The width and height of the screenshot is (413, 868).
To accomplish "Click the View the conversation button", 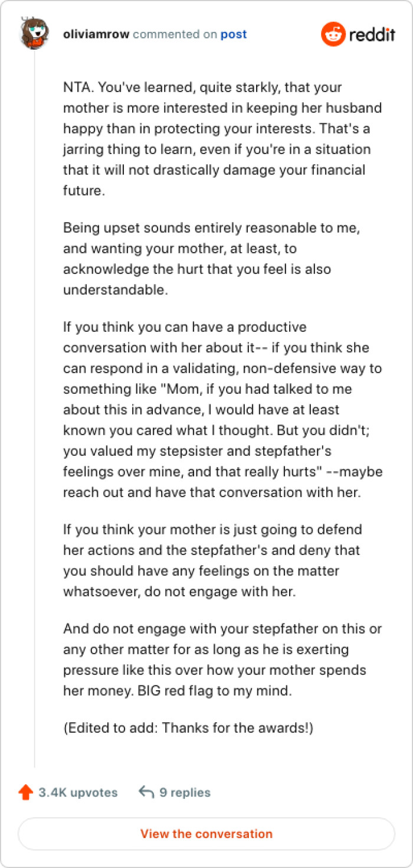I will coord(206,834).
